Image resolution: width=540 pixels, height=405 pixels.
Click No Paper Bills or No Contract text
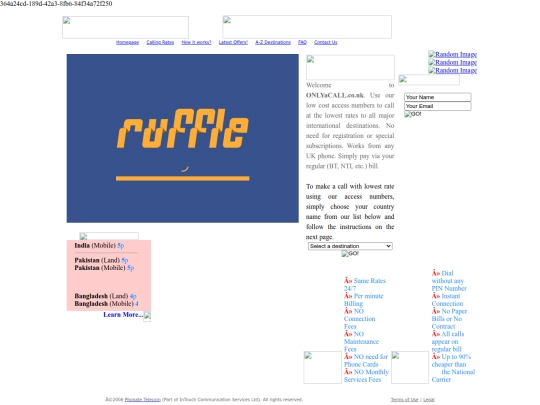tap(449, 319)
